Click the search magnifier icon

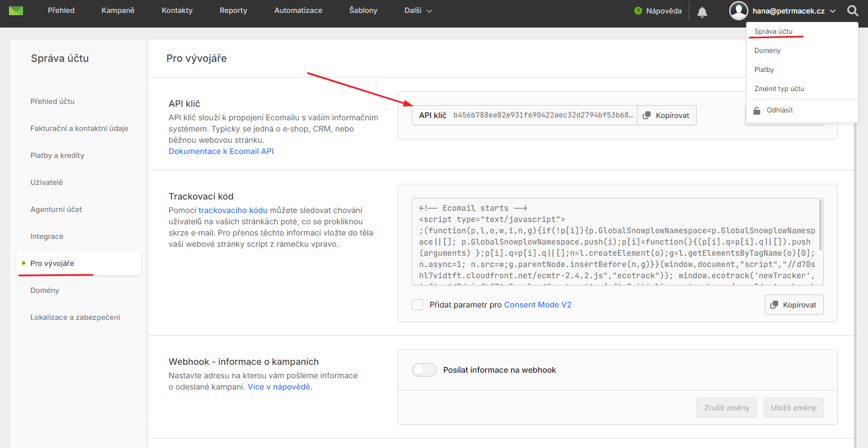pyautogui.click(x=852, y=11)
